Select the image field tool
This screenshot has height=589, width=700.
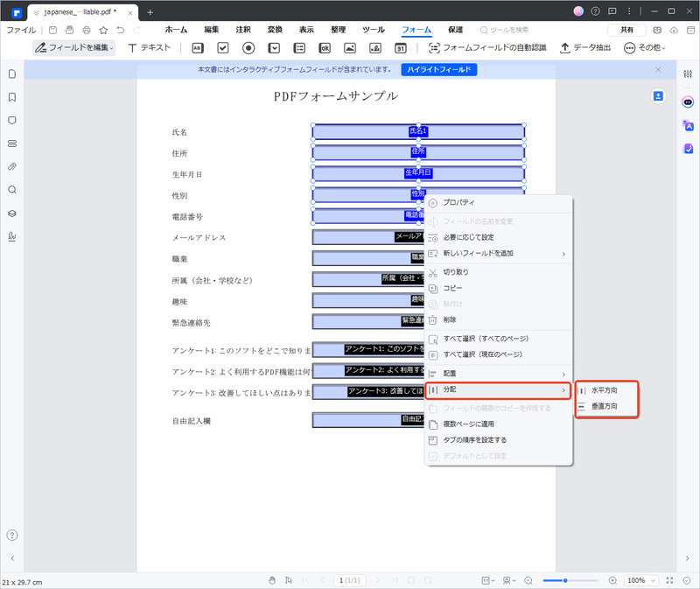[x=350, y=48]
